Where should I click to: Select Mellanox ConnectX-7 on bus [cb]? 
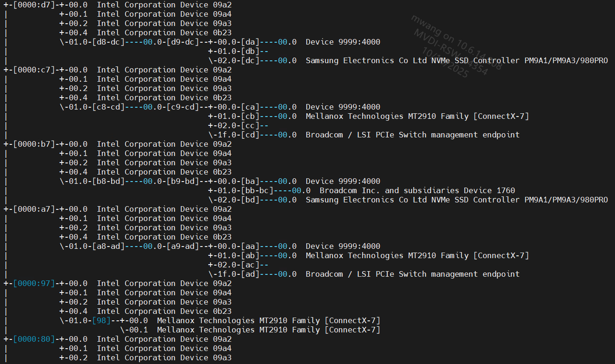417,116
